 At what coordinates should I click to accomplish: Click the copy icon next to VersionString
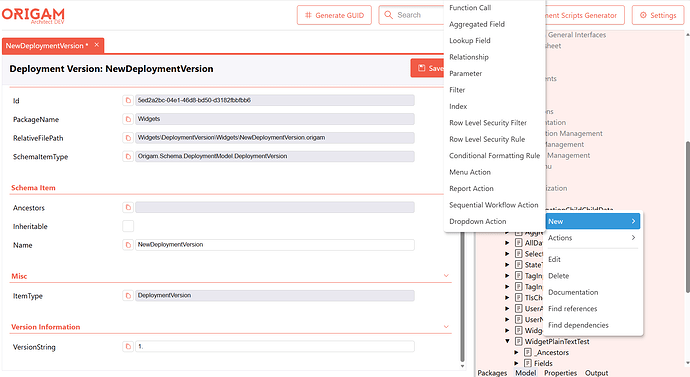point(128,347)
